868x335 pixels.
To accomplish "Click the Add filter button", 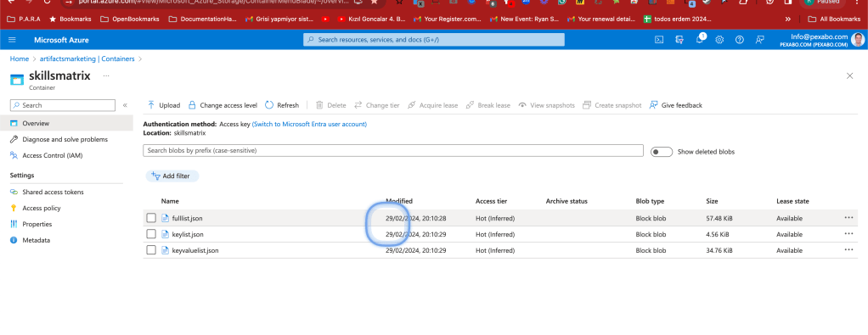I will point(172,176).
